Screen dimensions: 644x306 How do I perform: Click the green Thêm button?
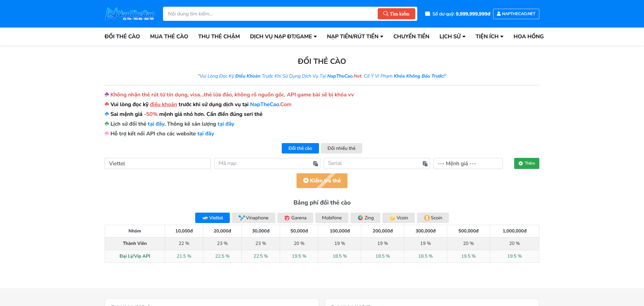tap(527, 163)
